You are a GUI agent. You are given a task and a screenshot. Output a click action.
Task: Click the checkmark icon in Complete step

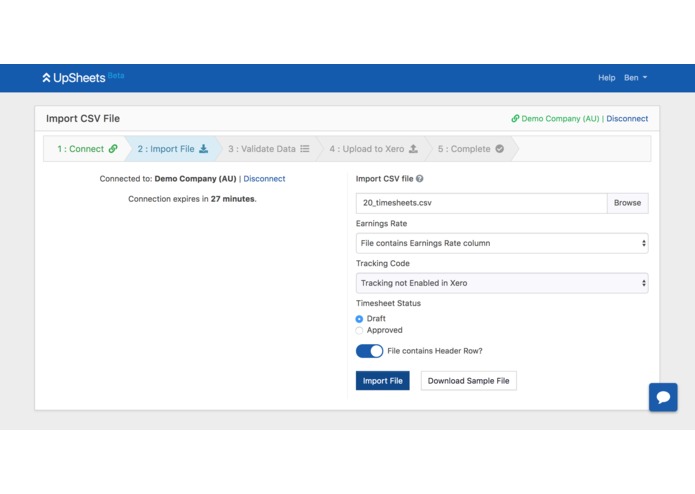coord(500,149)
